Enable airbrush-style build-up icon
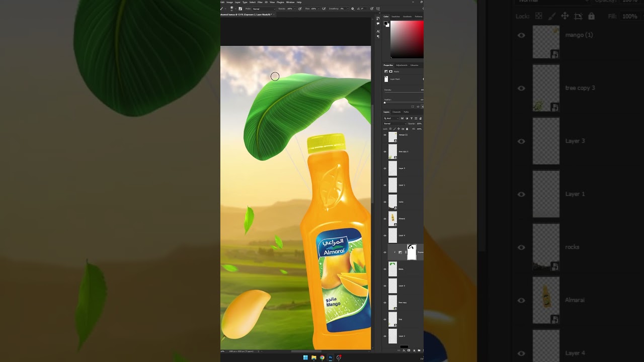The image size is (644, 362). (x=324, y=9)
